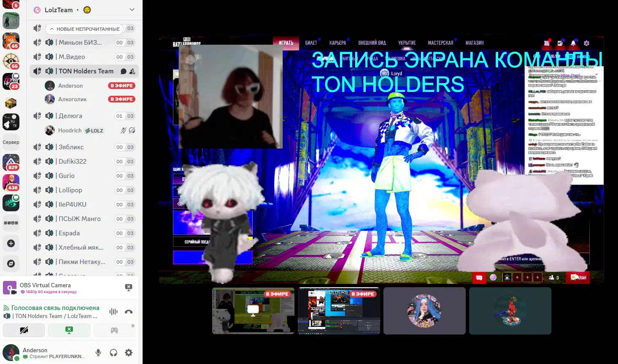Open PUBG settings gear in stream

[586, 43]
